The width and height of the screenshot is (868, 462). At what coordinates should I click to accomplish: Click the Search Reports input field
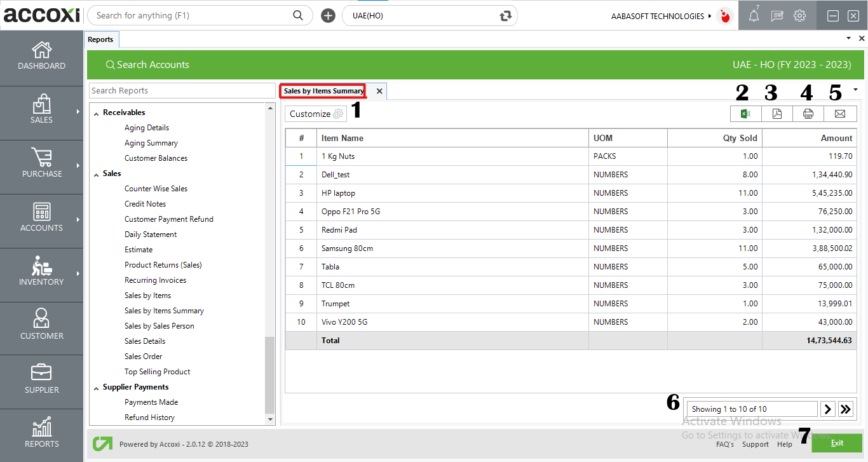coord(182,90)
